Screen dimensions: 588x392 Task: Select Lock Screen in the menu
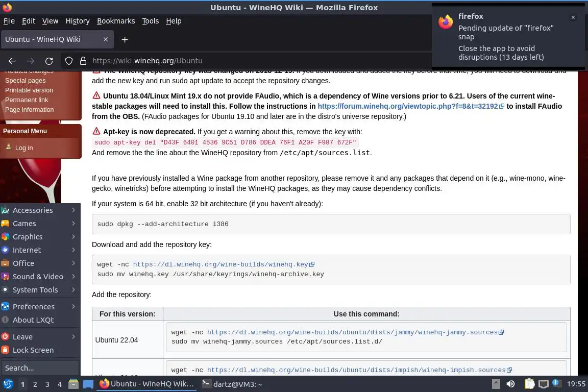(x=40, y=350)
